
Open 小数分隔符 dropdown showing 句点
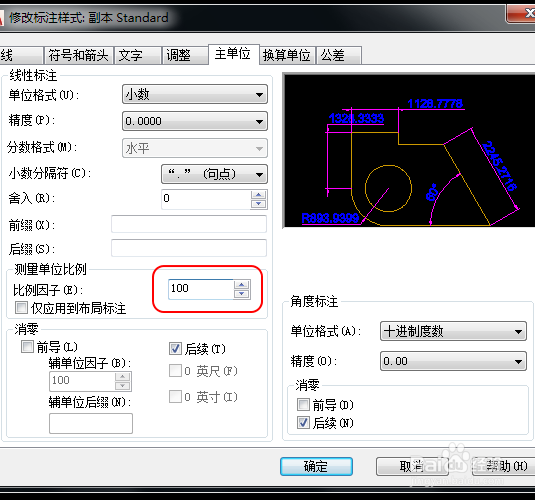pyautogui.click(x=214, y=174)
